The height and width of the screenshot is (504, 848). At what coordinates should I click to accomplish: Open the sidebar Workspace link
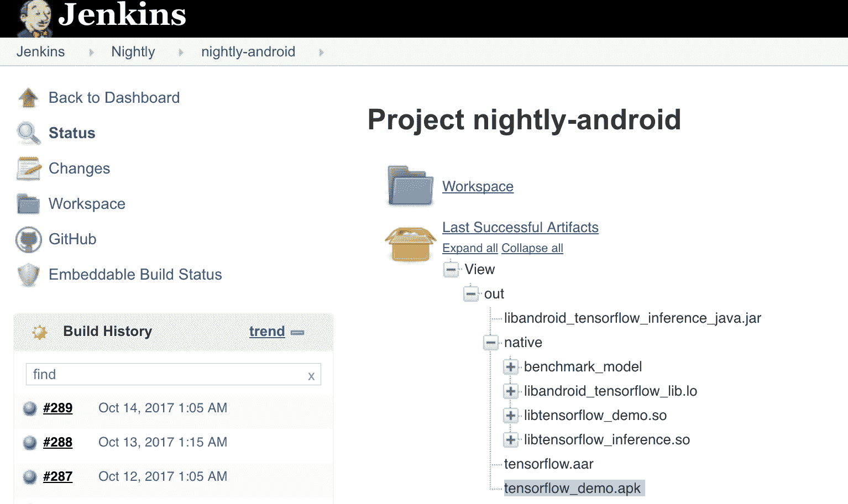[x=87, y=204]
